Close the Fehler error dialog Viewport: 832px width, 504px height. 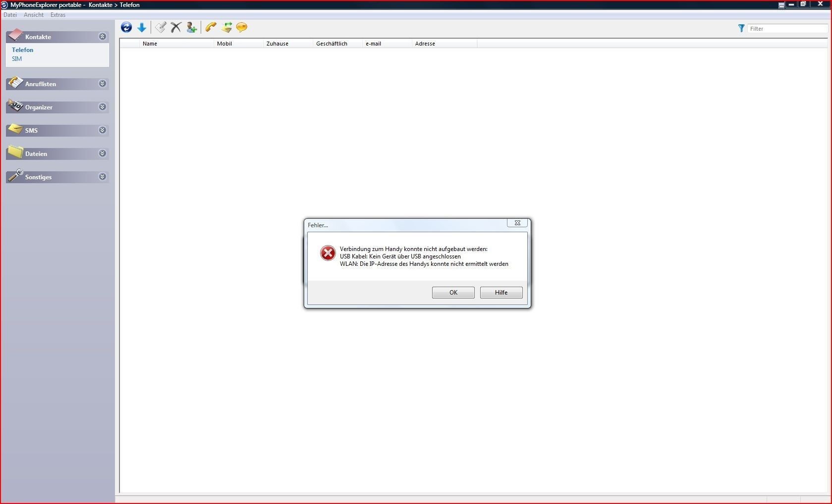pyautogui.click(x=517, y=223)
